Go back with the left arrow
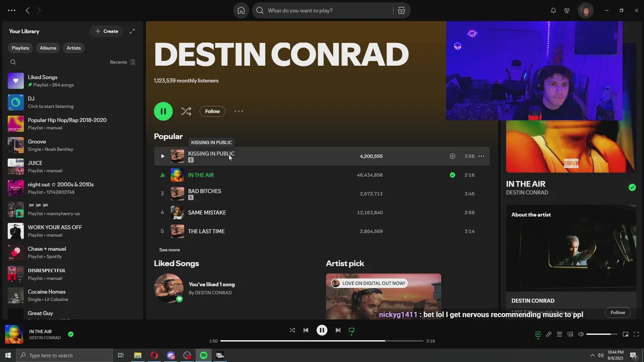The height and width of the screenshot is (362, 644). tap(28, 11)
